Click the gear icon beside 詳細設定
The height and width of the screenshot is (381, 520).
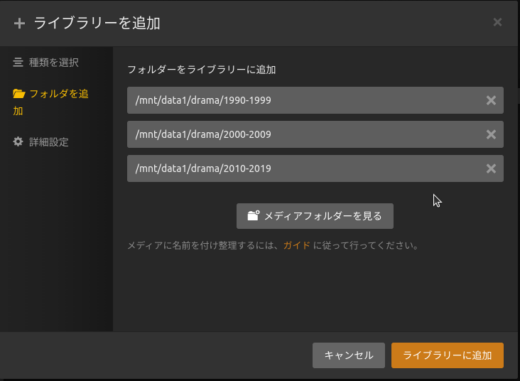[x=18, y=142]
